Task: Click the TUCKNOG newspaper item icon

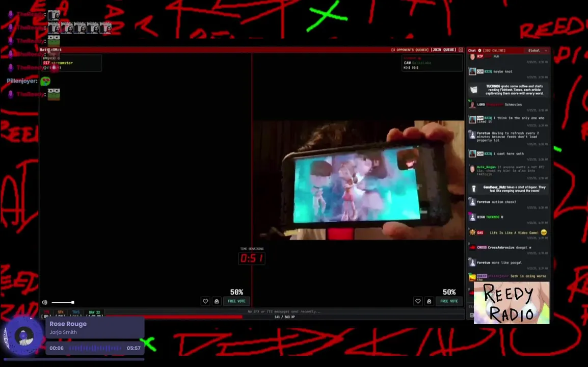Action: (x=474, y=90)
